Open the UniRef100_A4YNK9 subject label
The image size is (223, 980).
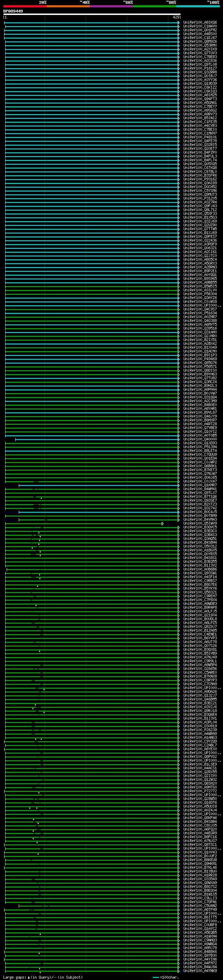200,971
